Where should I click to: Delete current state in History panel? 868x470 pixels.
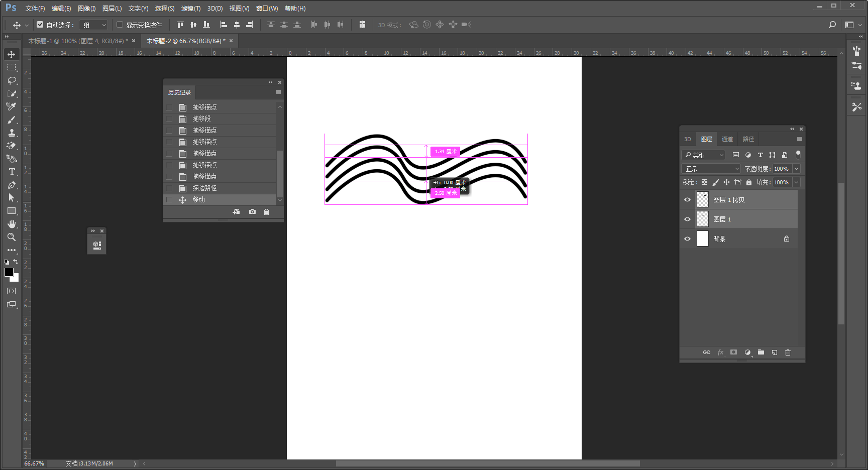point(267,212)
